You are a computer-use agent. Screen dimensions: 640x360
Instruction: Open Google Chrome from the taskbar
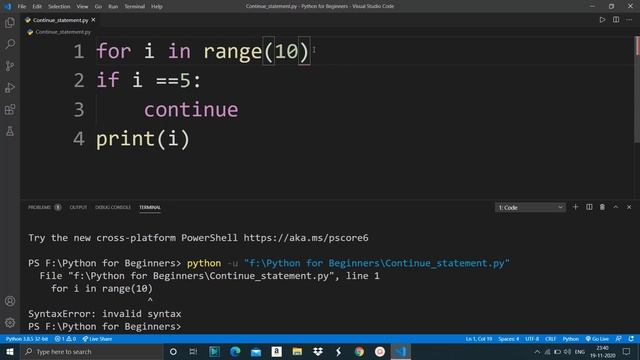pos(359,351)
